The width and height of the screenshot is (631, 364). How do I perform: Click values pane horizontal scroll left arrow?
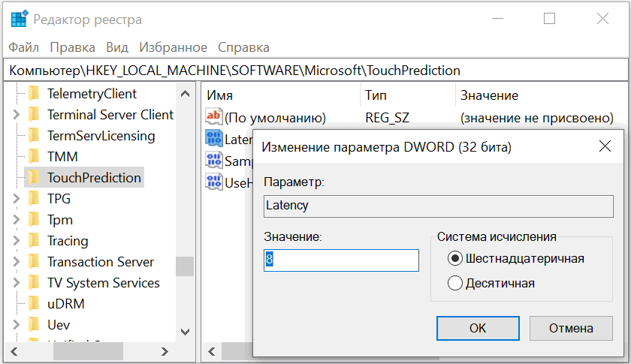point(212,351)
